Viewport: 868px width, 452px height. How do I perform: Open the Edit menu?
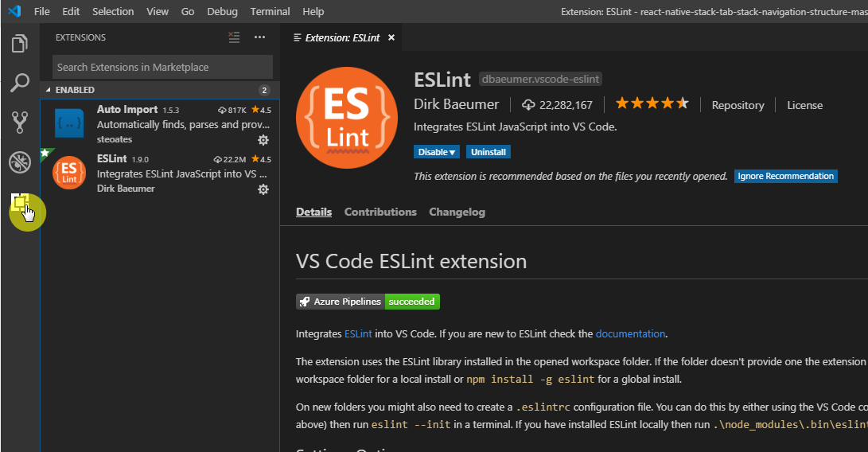71,11
